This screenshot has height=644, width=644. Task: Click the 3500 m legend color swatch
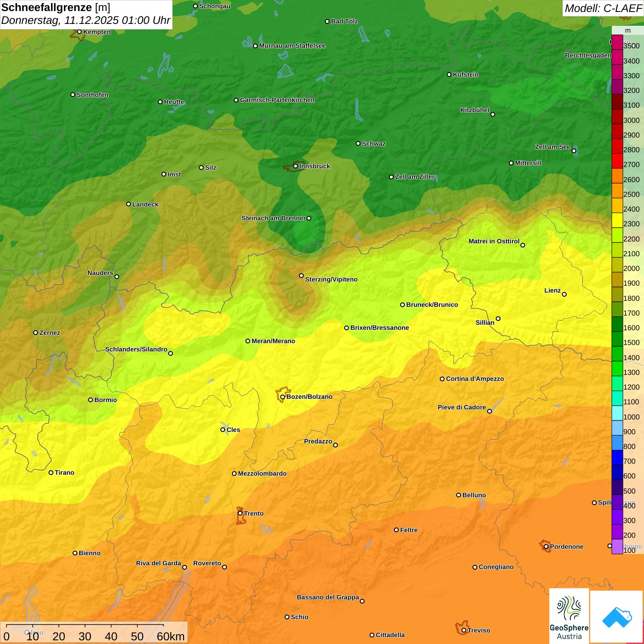(x=617, y=42)
